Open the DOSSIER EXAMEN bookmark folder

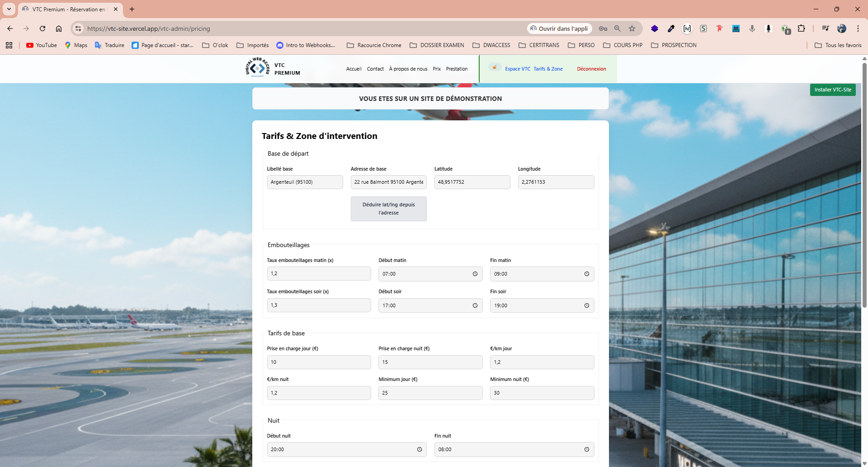(x=437, y=45)
